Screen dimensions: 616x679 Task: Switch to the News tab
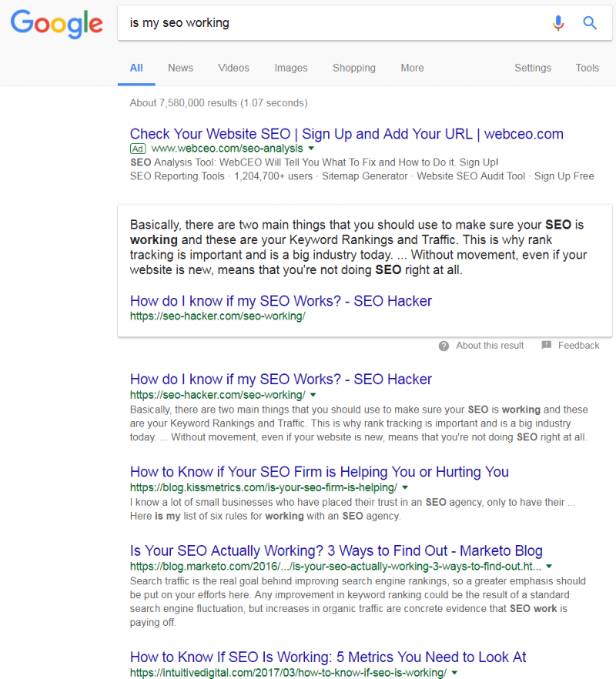(x=180, y=68)
